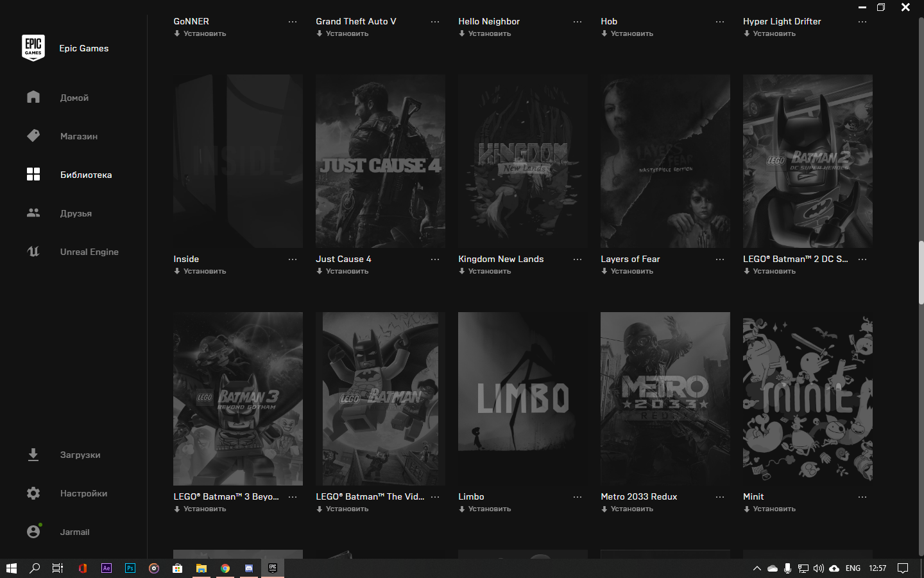The image size is (924, 578).
Task: Click Установить under Metro 2033 Redux
Action: pos(627,509)
